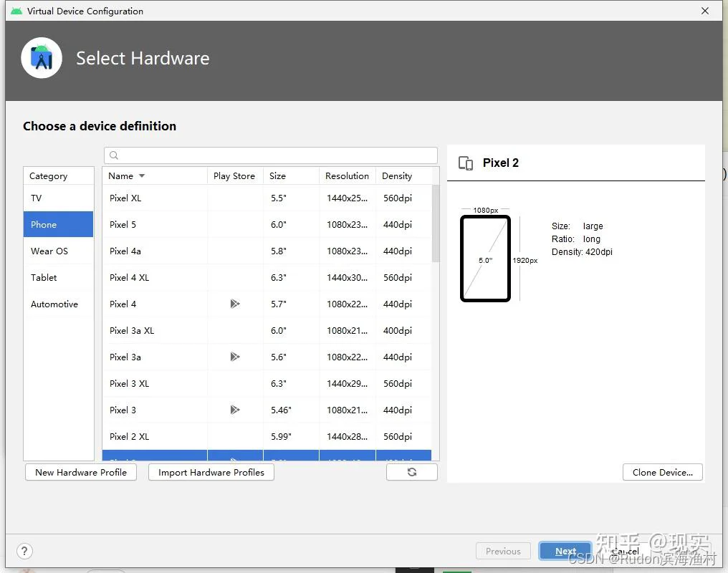728x573 pixels.
Task: Click the 1440x29... resolution cell for Pixel 3 XL
Action: [348, 383]
